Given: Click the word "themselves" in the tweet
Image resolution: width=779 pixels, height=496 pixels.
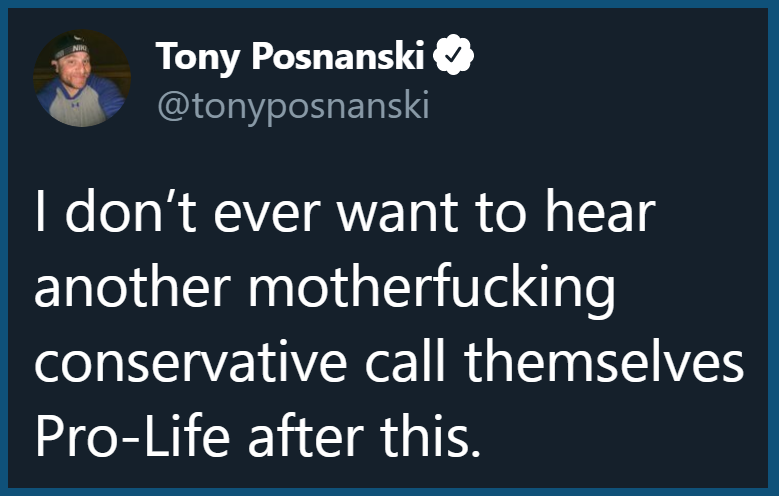Looking at the screenshot, I should coord(604,361).
